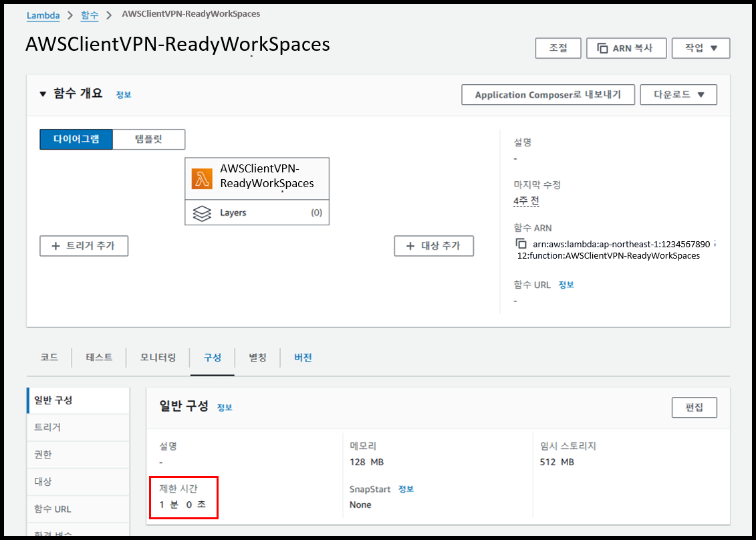Open 정보 link next to SnapStart
This screenshot has height=540, width=756.
pos(406,489)
